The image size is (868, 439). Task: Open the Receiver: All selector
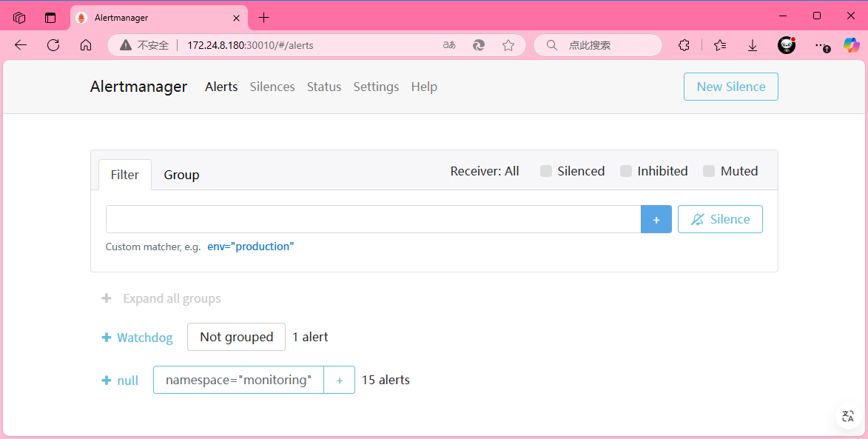(x=485, y=171)
